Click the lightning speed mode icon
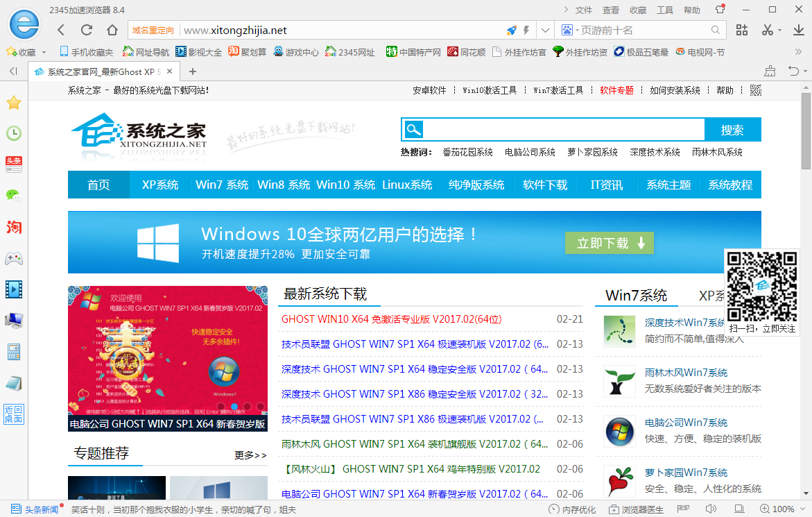 point(526,31)
